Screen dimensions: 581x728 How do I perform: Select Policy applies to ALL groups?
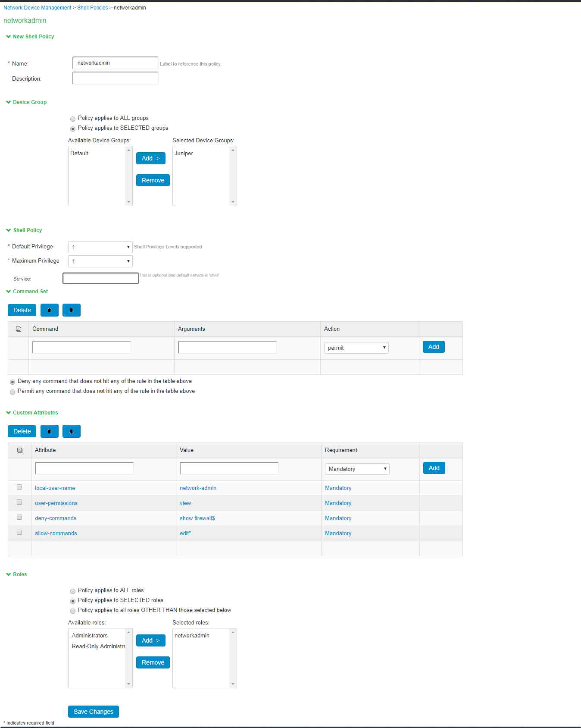tap(73, 119)
